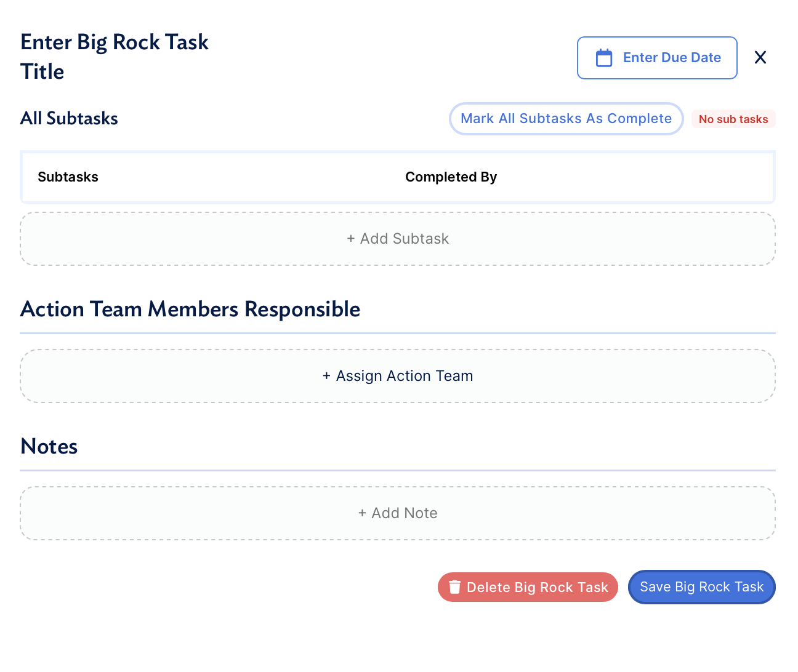Click the trash icon on Delete button
798x672 pixels.
pos(454,587)
